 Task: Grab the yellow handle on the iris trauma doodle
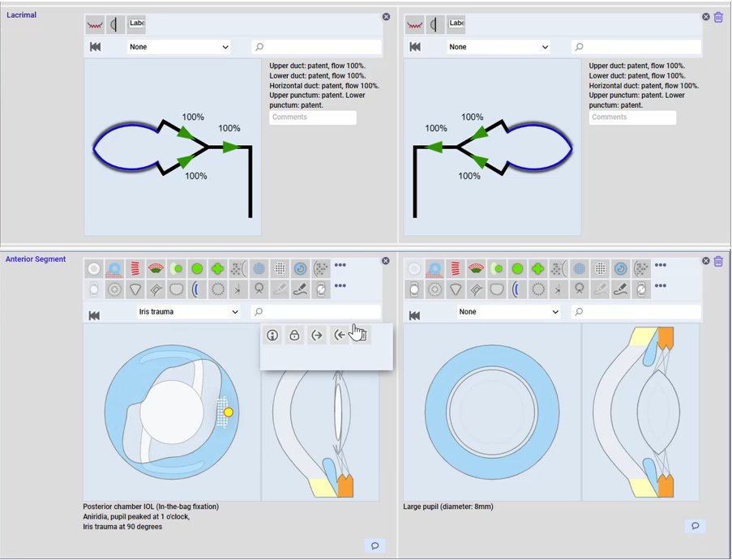229,412
